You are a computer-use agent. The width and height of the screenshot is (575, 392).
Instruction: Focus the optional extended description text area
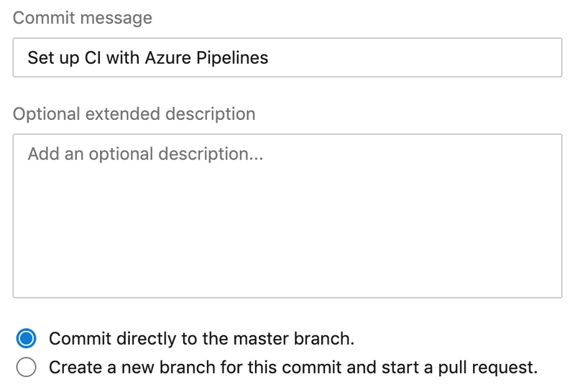tap(287, 215)
